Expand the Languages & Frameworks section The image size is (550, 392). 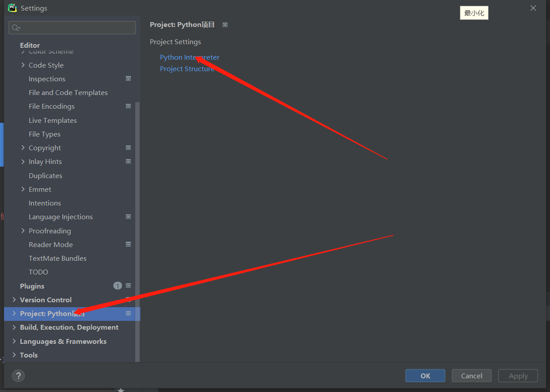point(14,341)
